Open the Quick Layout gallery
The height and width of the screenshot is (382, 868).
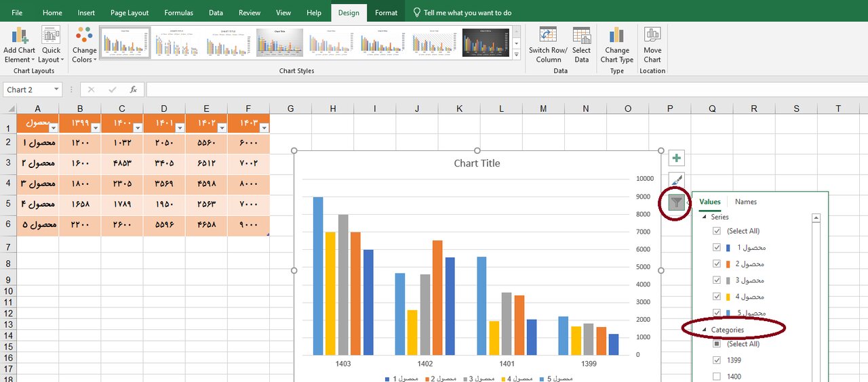pyautogui.click(x=51, y=37)
